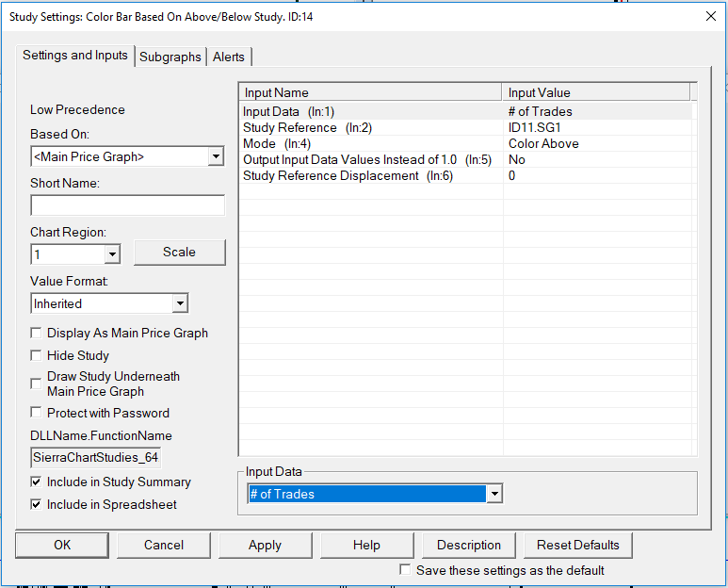Click Reset Defaults button
Viewport: 728px width, 588px height.
[578, 545]
